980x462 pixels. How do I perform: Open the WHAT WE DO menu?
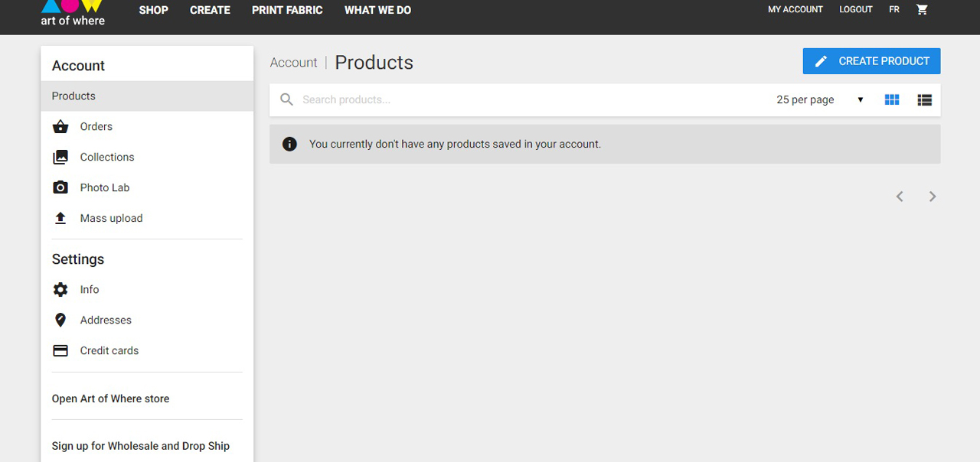[x=377, y=10]
